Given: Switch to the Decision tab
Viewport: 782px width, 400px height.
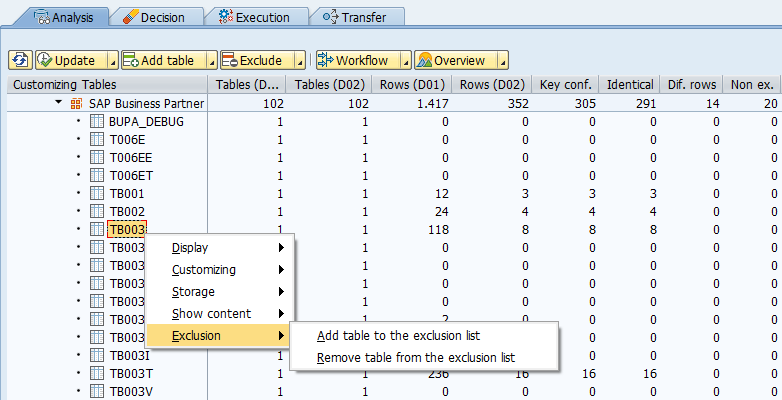Looking at the screenshot, I should (154, 17).
